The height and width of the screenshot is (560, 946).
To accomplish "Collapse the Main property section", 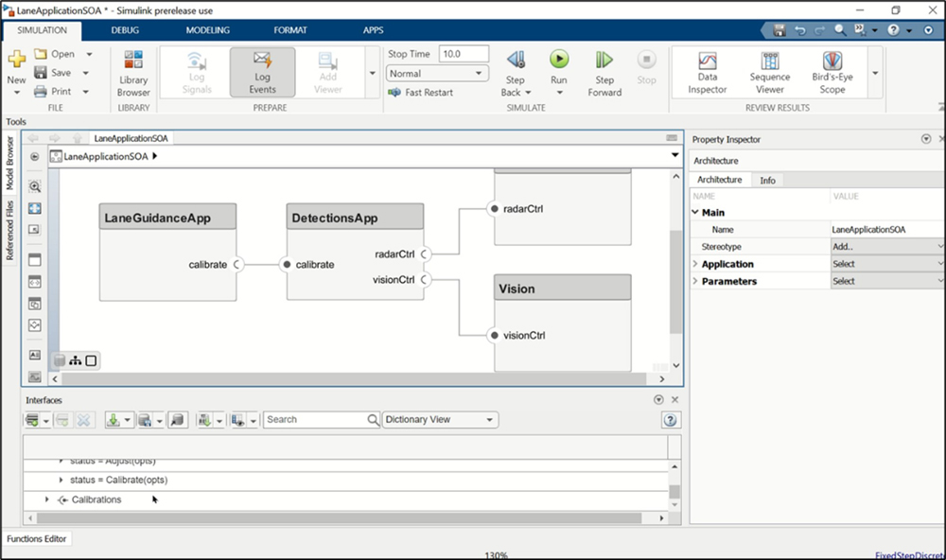I will pos(695,213).
